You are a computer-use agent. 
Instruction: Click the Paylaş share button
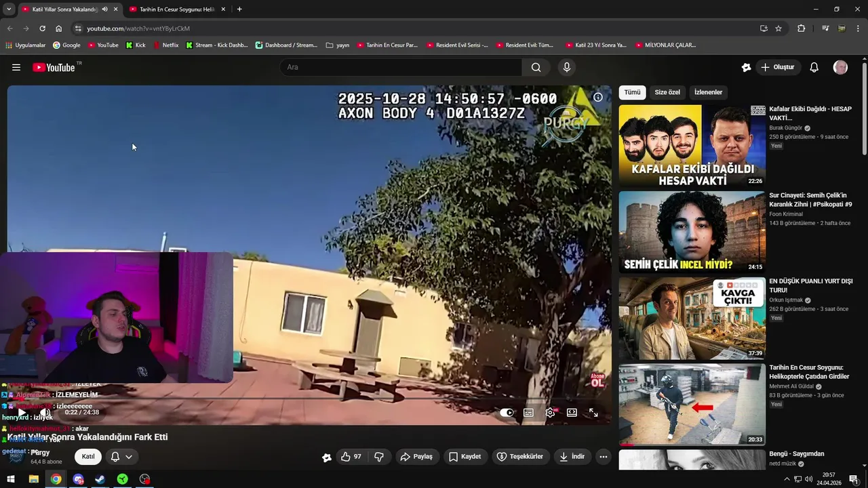pyautogui.click(x=416, y=457)
